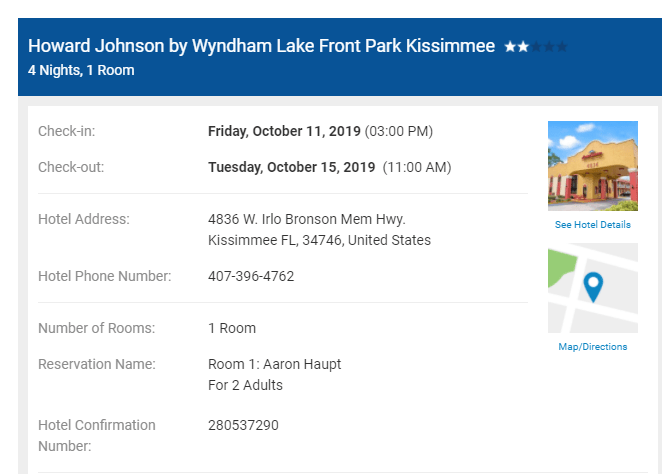662x474 pixels.
Task: Click the Kissimmee FL city address line
Action: tap(319, 240)
